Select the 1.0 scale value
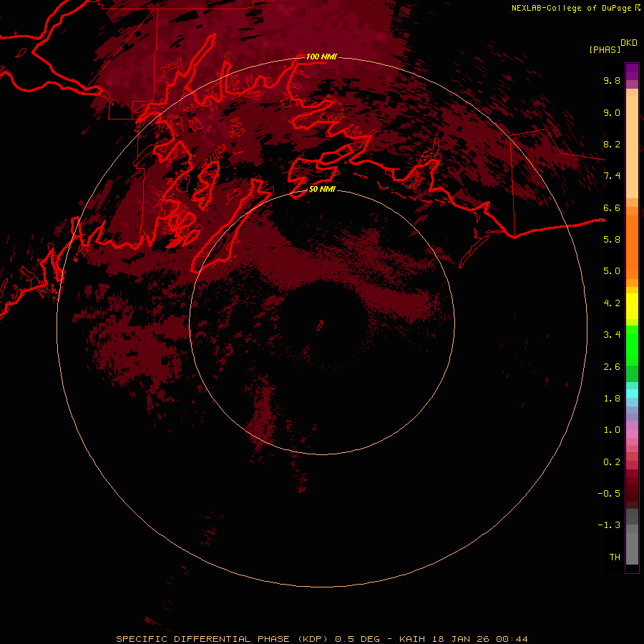Viewport: 644px width, 644px height. [612, 430]
